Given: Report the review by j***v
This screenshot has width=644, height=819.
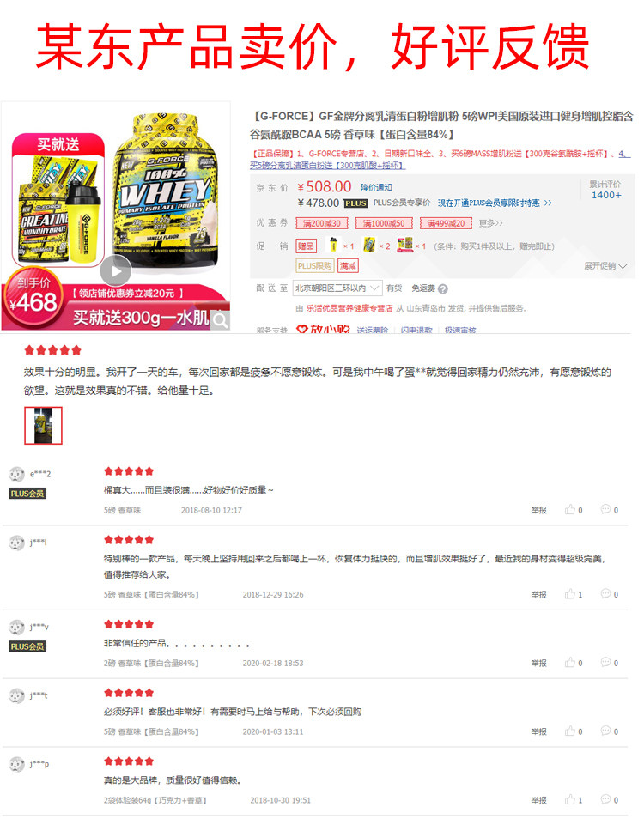Looking at the screenshot, I should (x=538, y=662).
